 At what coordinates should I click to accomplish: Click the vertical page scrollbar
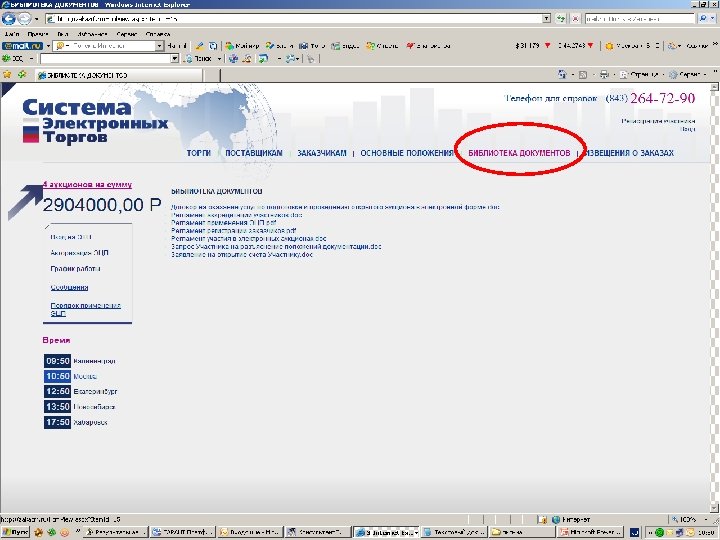714,296
